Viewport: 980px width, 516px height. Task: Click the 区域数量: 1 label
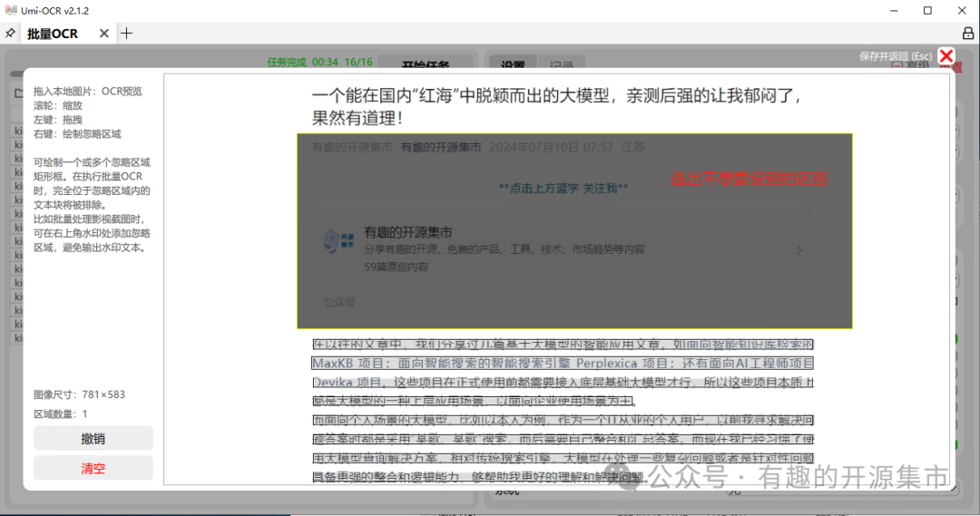(61, 414)
